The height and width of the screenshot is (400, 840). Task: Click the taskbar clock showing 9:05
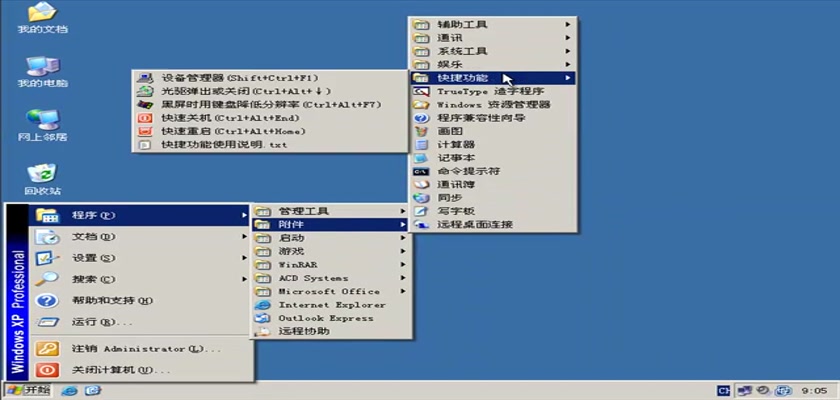click(814, 391)
